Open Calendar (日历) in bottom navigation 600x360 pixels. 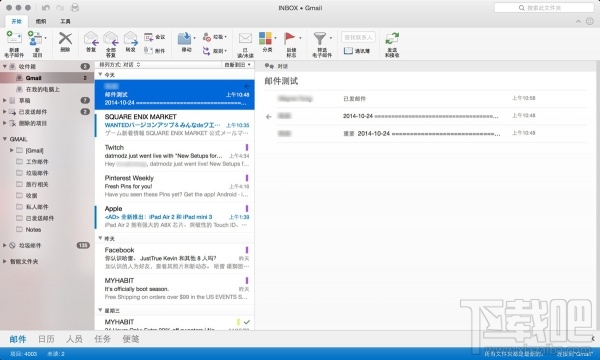(x=46, y=339)
